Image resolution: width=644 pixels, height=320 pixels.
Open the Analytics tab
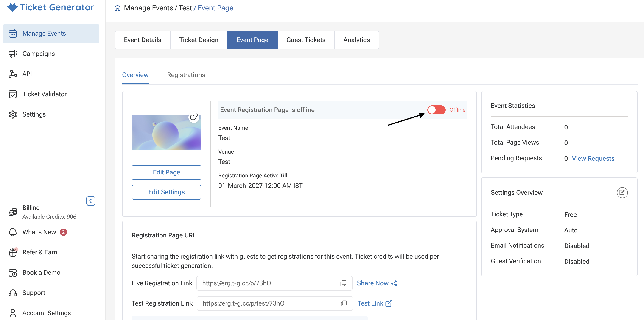pyautogui.click(x=356, y=40)
